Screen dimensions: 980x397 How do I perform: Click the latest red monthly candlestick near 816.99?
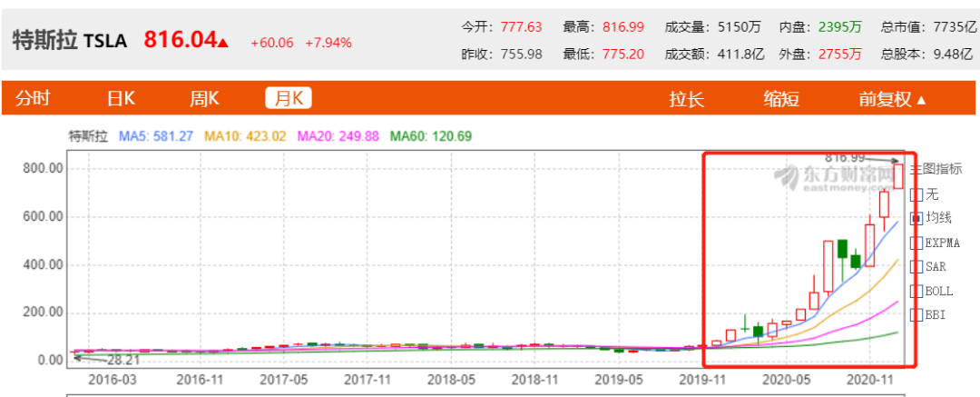coord(898,176)
